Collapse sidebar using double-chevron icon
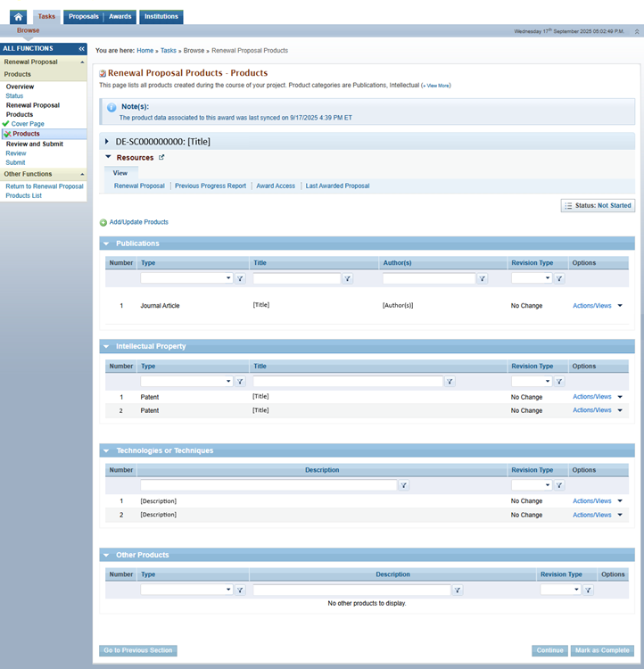This screenshot has height=669, width=644. 81,49
